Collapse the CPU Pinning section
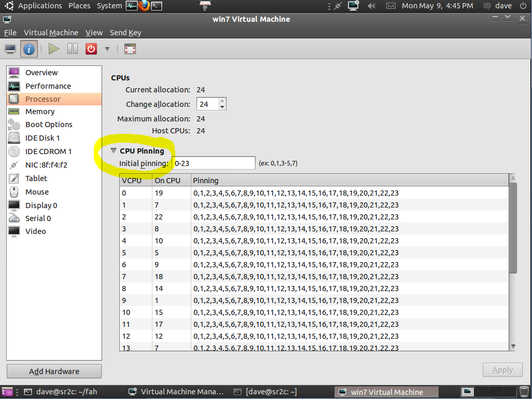Image resolution: width=532 pixels, height=399 pixels. coord(114,151)
